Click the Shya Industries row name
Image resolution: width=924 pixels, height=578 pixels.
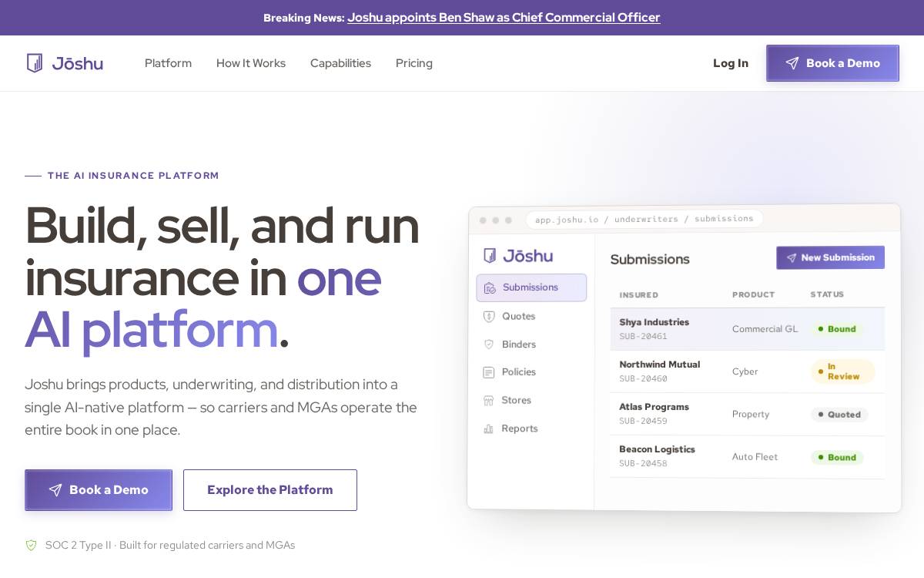click(654, 322)
